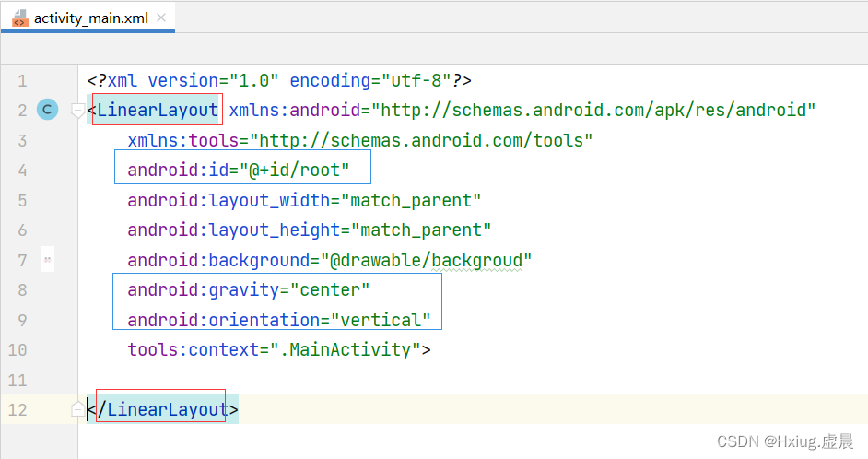Select line number 1 in the gutter
This screenshot has height=459, width=868.
coord(22,81)
